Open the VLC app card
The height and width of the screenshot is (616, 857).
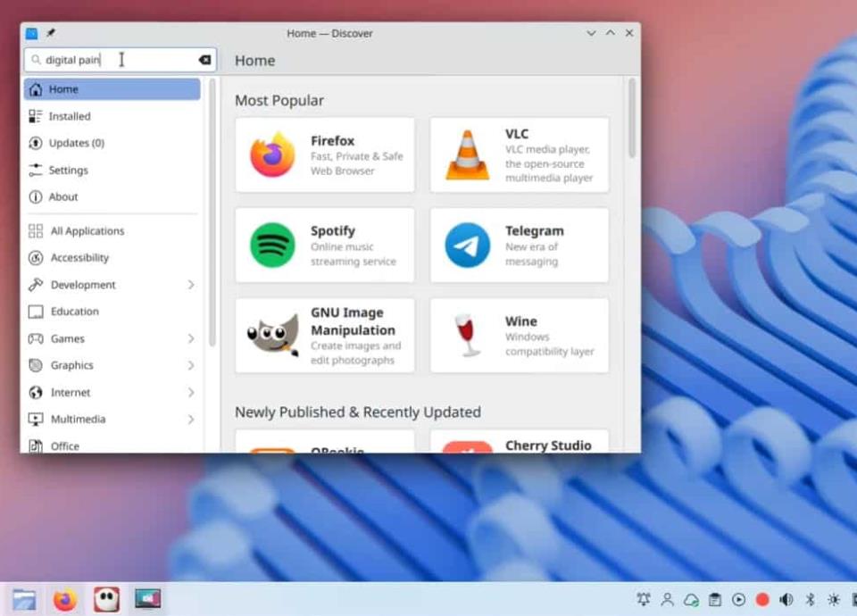[520, 154]
